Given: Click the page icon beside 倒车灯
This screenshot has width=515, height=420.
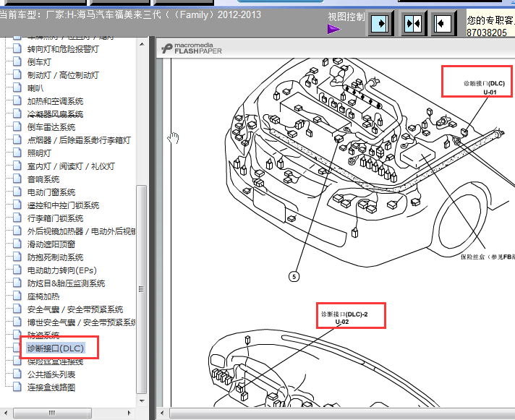Looking at the screenshot, I should tap(17, 61).
